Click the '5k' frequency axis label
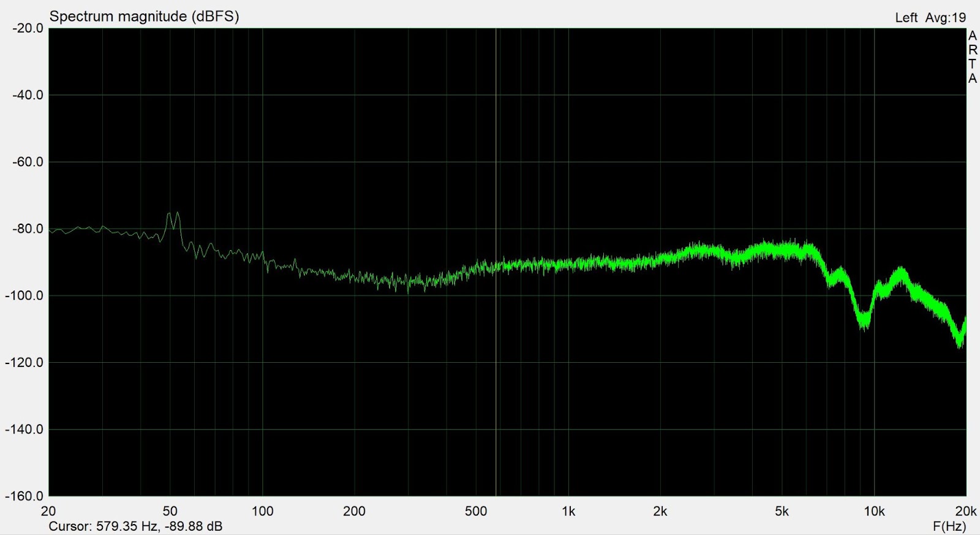Viewport: 980px width, 535px height. (x=782, y=511)
